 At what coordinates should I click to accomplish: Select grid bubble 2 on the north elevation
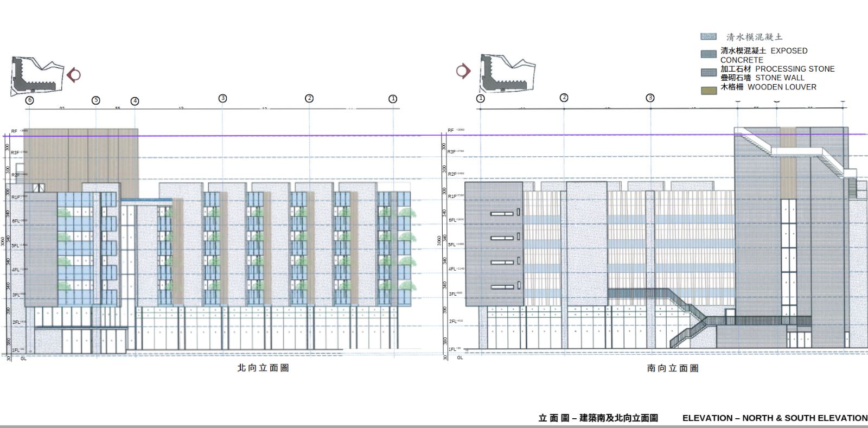coord(309,98)
